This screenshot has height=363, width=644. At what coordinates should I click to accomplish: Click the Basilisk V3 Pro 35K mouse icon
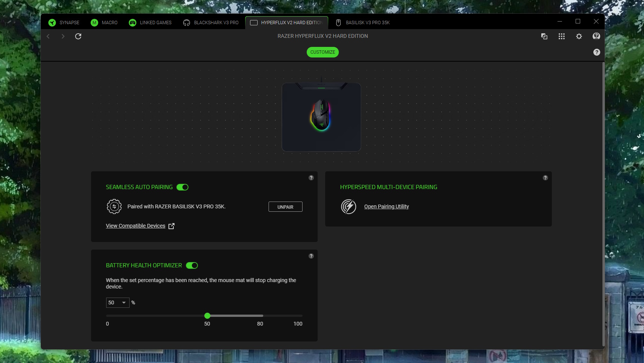pos(338,22)
